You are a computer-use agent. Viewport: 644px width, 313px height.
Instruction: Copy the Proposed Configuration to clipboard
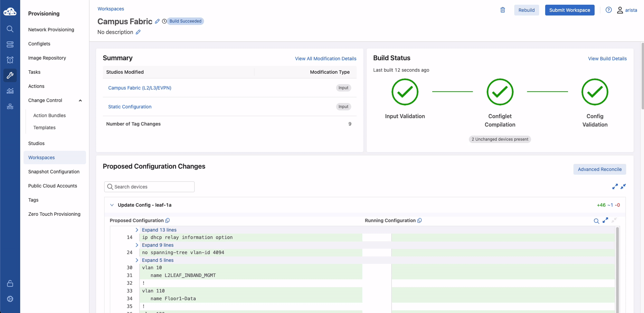click(x=167, y=220)
